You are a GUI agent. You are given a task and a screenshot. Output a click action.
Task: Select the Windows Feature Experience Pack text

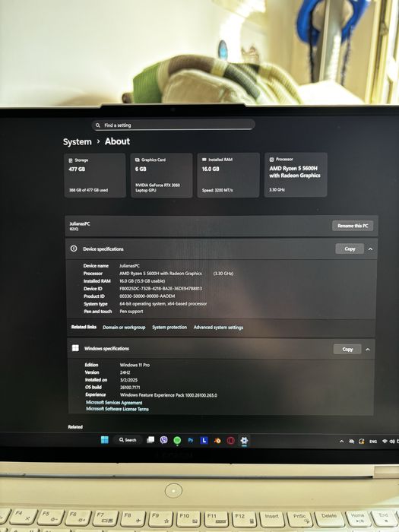point(169,395)
